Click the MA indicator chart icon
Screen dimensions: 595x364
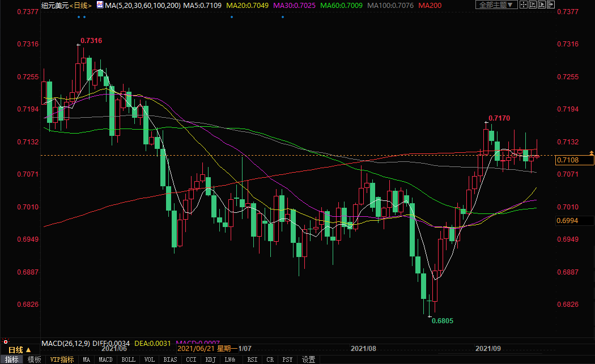pos(100,5)
